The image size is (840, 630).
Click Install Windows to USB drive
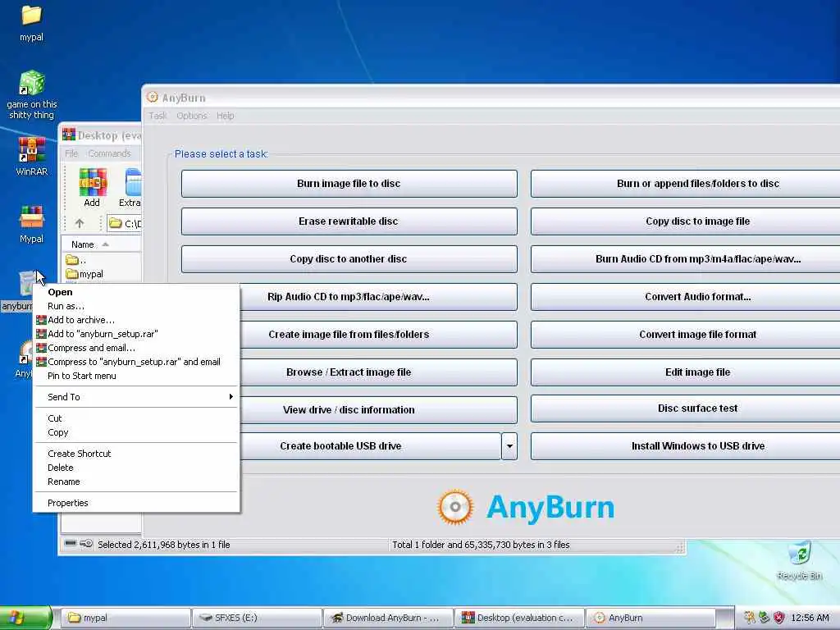pos(686,446)
